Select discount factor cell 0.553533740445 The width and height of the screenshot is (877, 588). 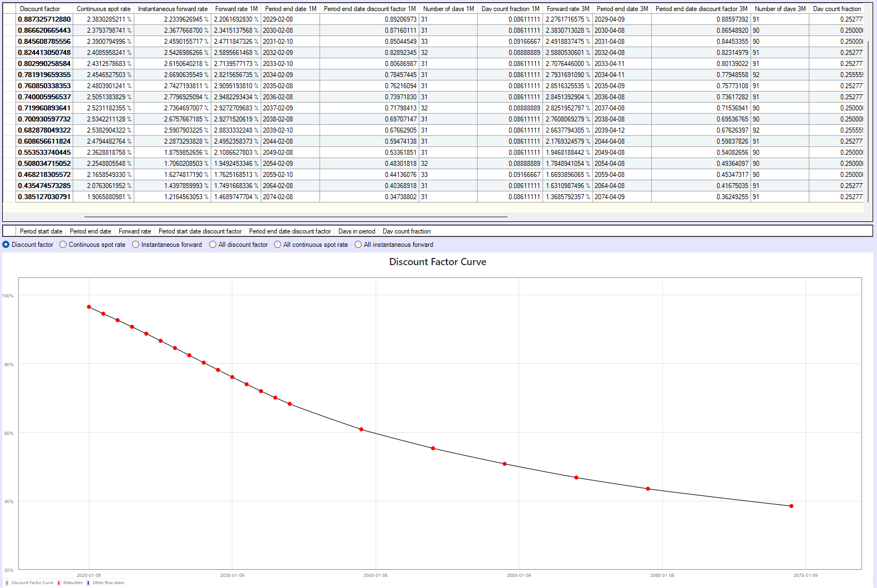coord(44,153)
